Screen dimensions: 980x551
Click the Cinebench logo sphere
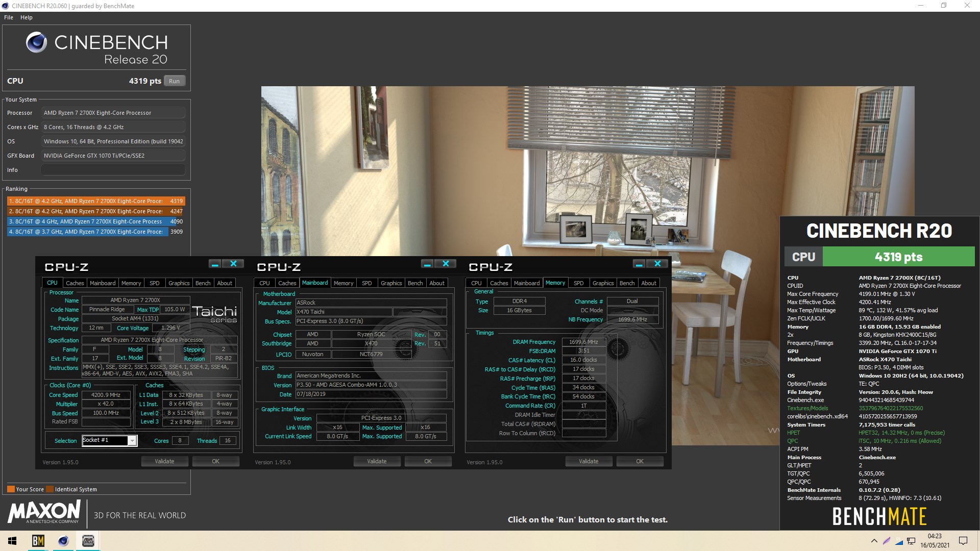coord(36,42)
